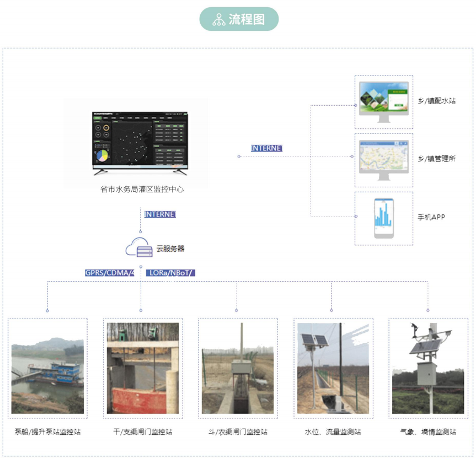Click the pie chart on dashboard screen
The width and height of the screenshot is (476, 459).
click(102, 156)
